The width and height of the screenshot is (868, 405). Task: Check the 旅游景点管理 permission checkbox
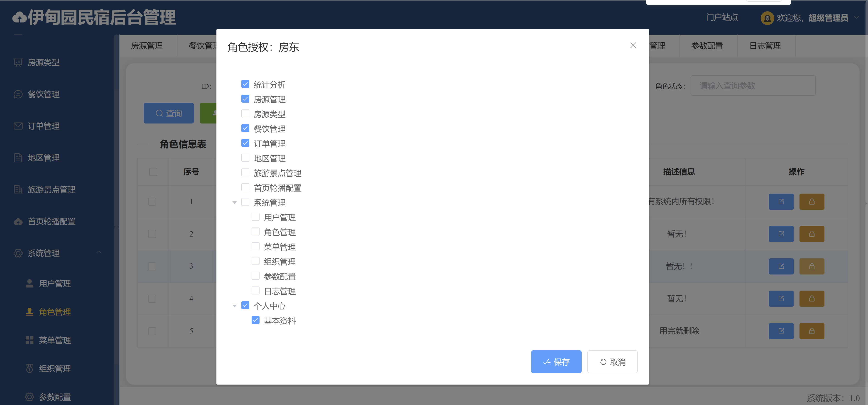[245, 173]
